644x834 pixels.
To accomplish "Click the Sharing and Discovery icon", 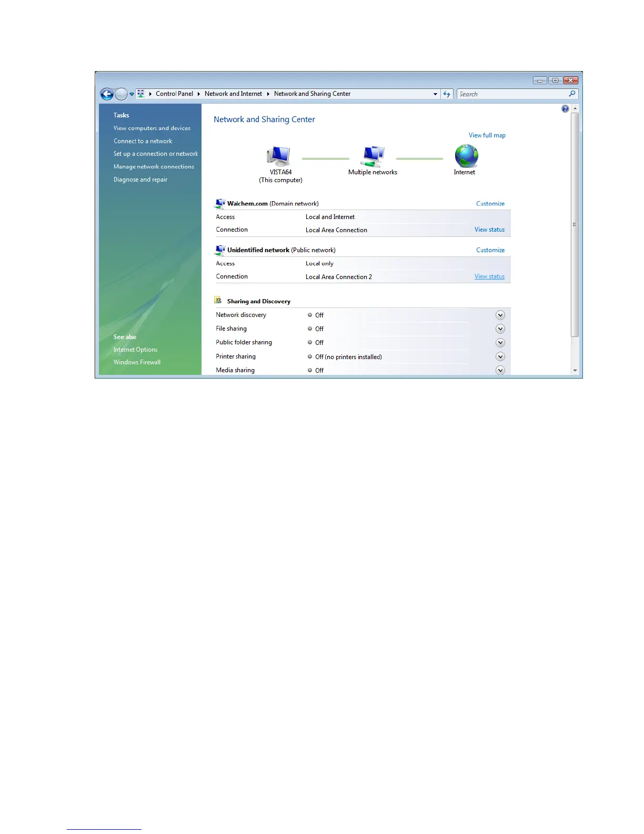I will [x=218, y=300].
